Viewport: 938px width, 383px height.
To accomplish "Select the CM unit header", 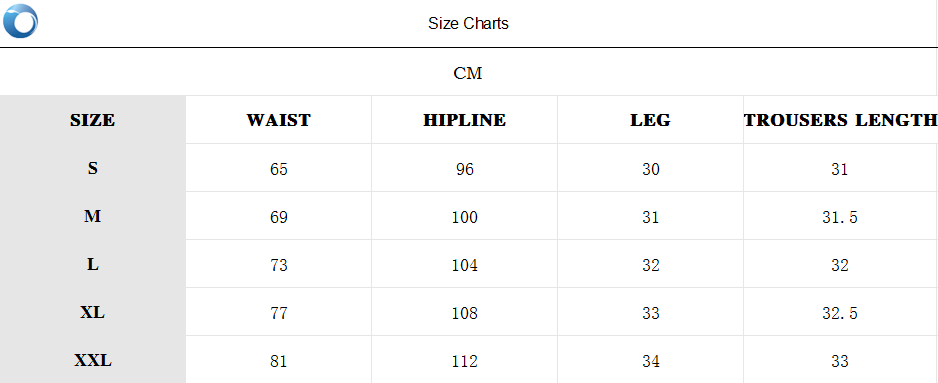I will click(x=468, y=74).
